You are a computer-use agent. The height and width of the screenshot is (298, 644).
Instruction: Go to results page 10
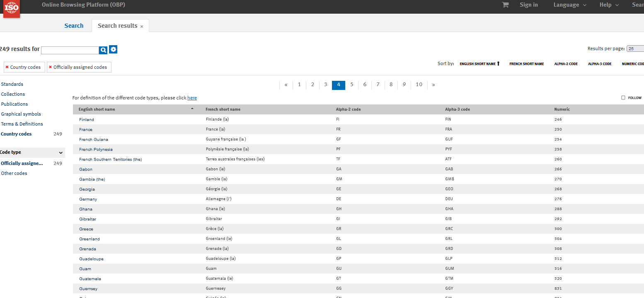tap(419, 85)
